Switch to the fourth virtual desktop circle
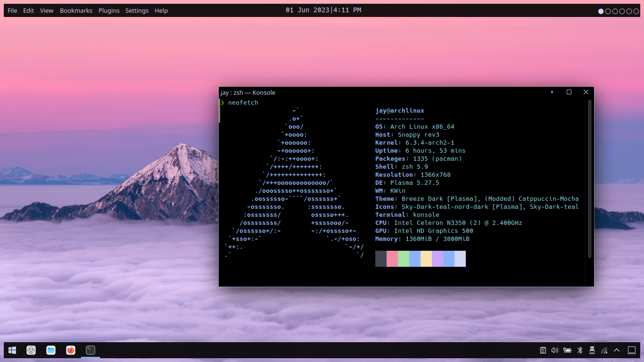644x362 pixels. (x=622, y=11)
